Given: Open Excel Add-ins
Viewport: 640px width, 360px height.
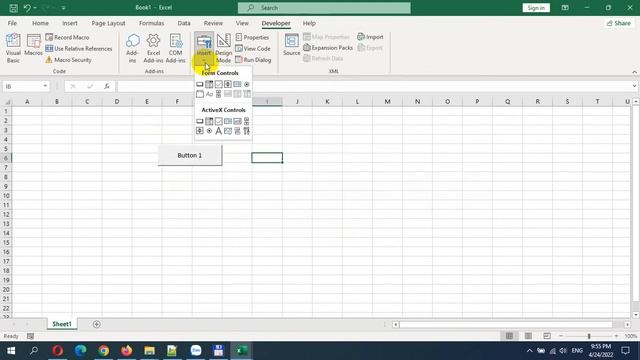Looking at the screenshot, I should 153,48.
